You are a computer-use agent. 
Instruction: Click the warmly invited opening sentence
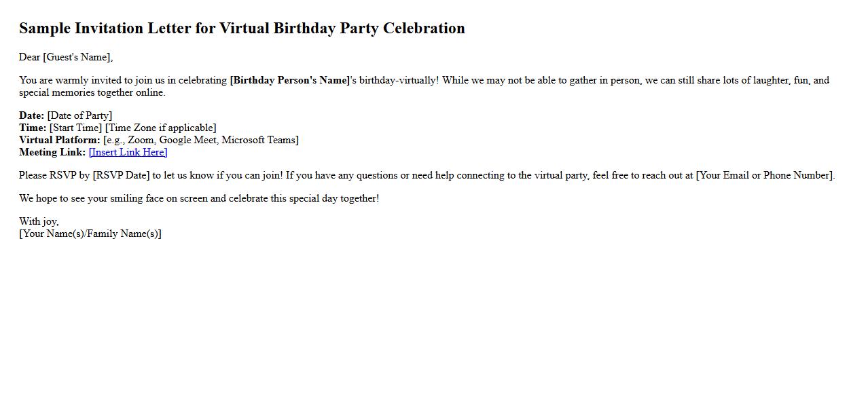coord(122,80)
